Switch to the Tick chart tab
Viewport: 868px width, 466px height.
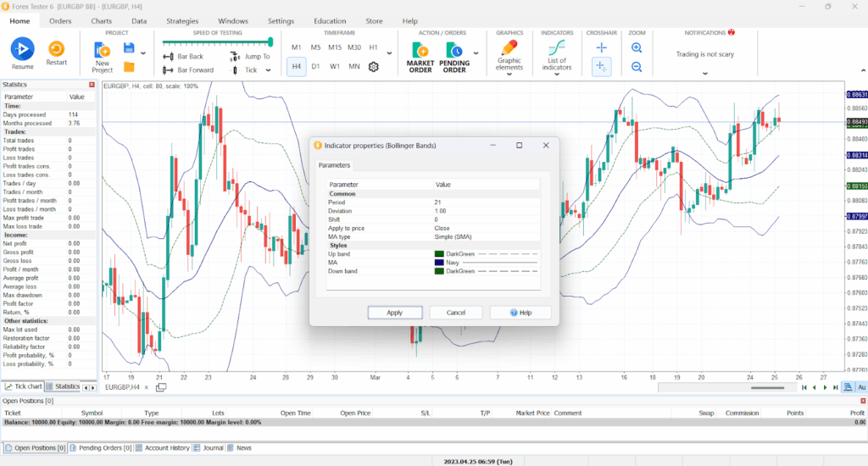(x=23, y=387)
